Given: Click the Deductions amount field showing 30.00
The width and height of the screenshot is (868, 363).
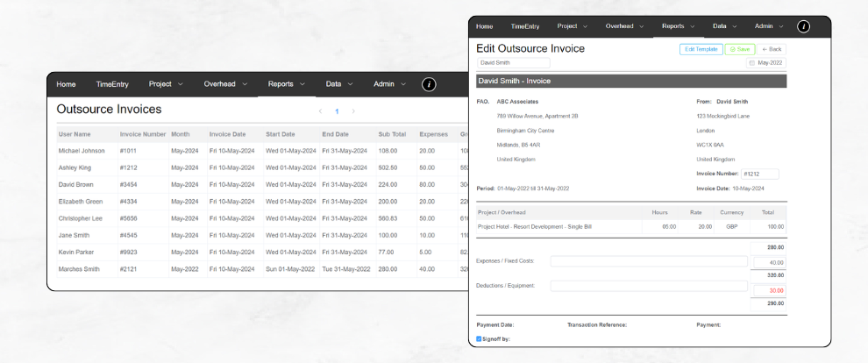Looking at the screenshot, I should 769,290.
